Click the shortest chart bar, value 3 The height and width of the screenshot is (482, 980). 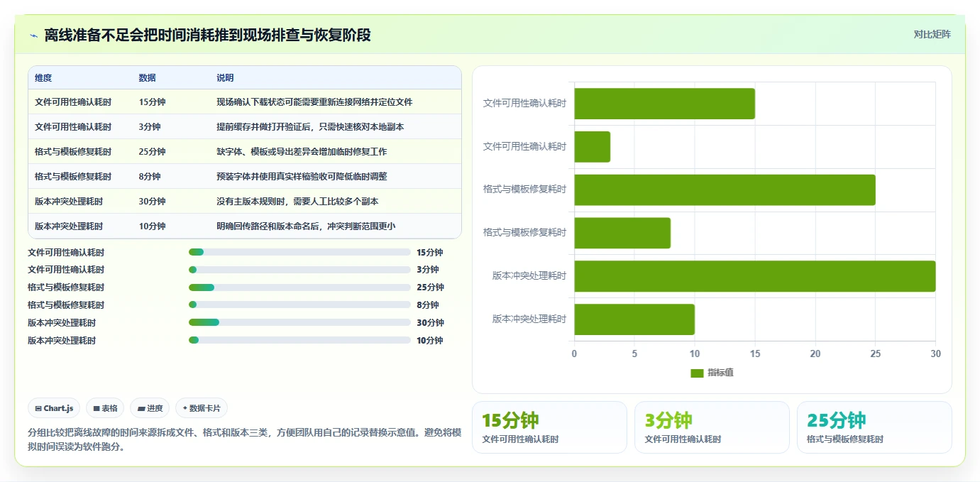tap(592, 147)
